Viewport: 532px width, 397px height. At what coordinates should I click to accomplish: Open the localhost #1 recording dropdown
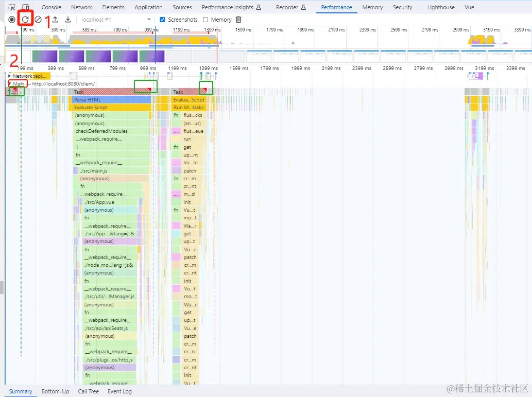[116, 20]
